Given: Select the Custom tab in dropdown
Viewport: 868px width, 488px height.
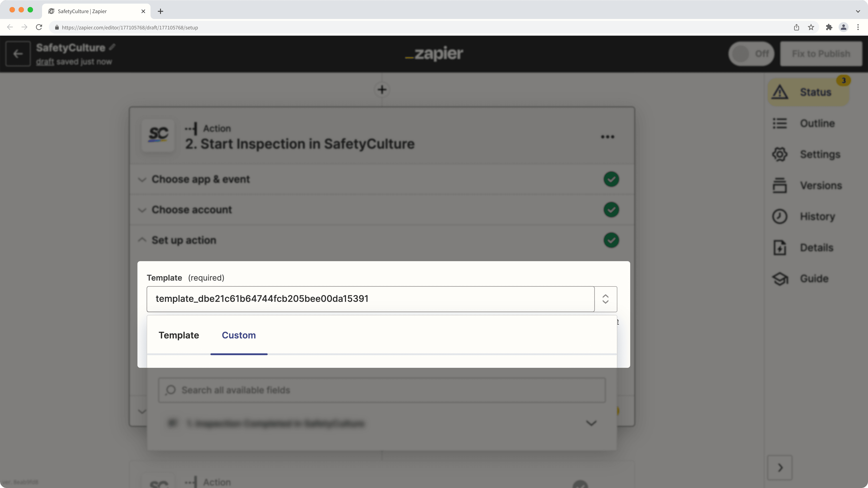Looking at the screenshot, I should click(238, 335).
